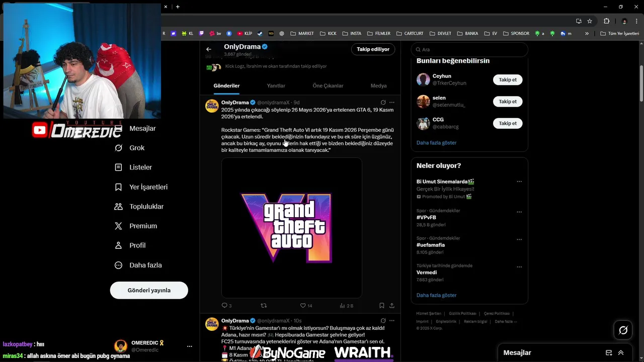The height and width of the screenshot is (362, 644).
Task: Open options for #uefamafia trend
Action: point(519,240)
